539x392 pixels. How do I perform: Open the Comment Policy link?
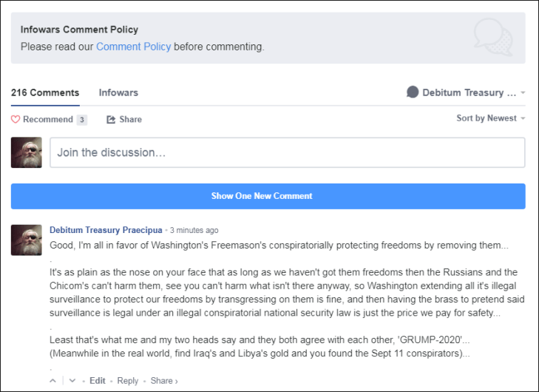133,47
